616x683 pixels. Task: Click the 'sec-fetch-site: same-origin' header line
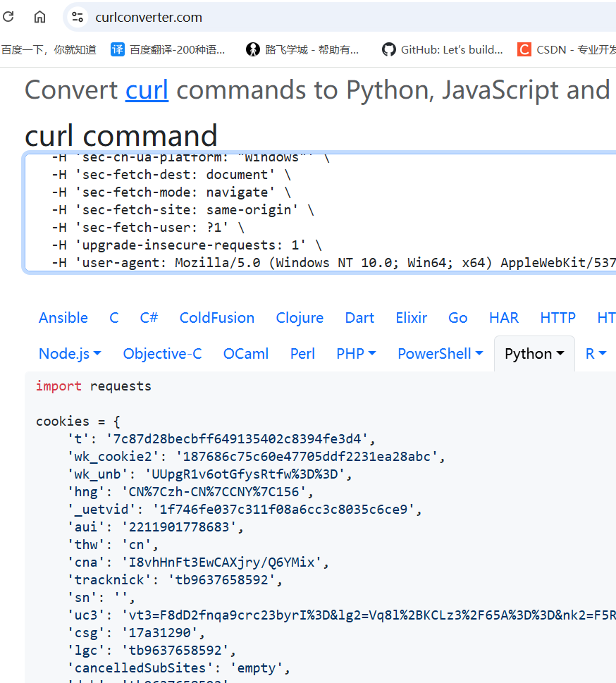[183, 210]
